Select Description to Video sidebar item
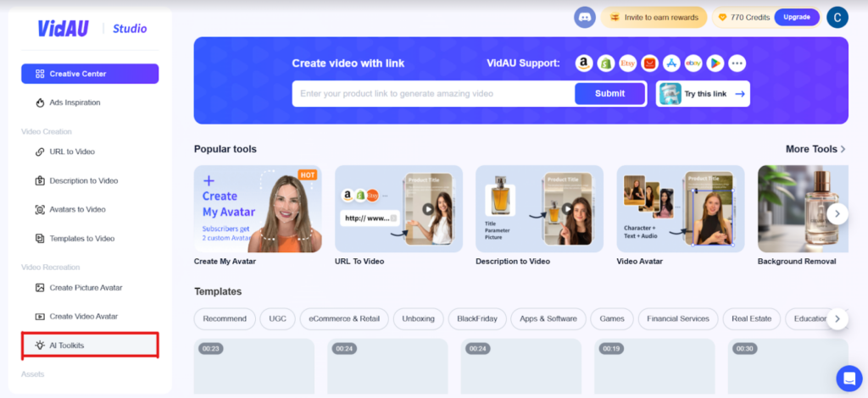Screen dimensions: 868x398 (x=90, y=180)
